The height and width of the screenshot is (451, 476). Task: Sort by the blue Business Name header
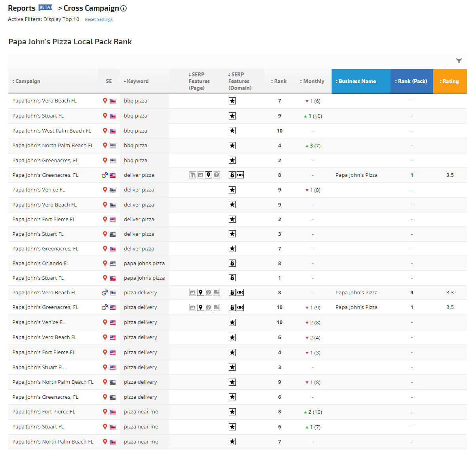(x=357, y=81)
